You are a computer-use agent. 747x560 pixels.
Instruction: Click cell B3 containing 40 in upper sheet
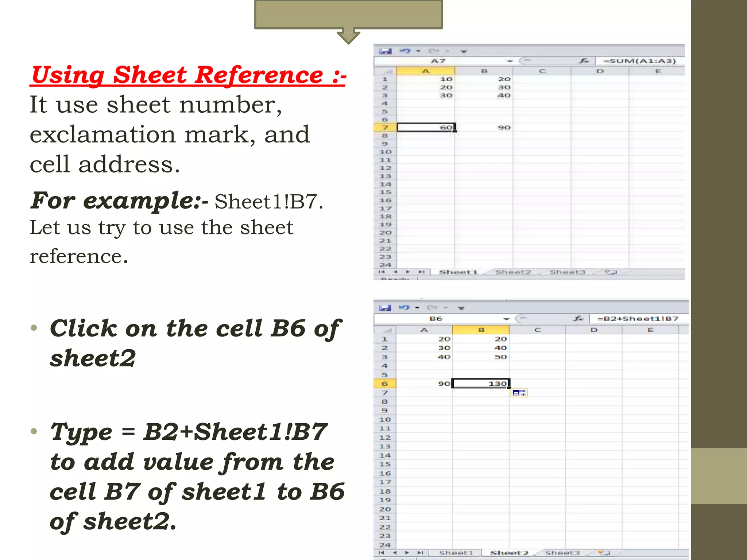point(484,95)
